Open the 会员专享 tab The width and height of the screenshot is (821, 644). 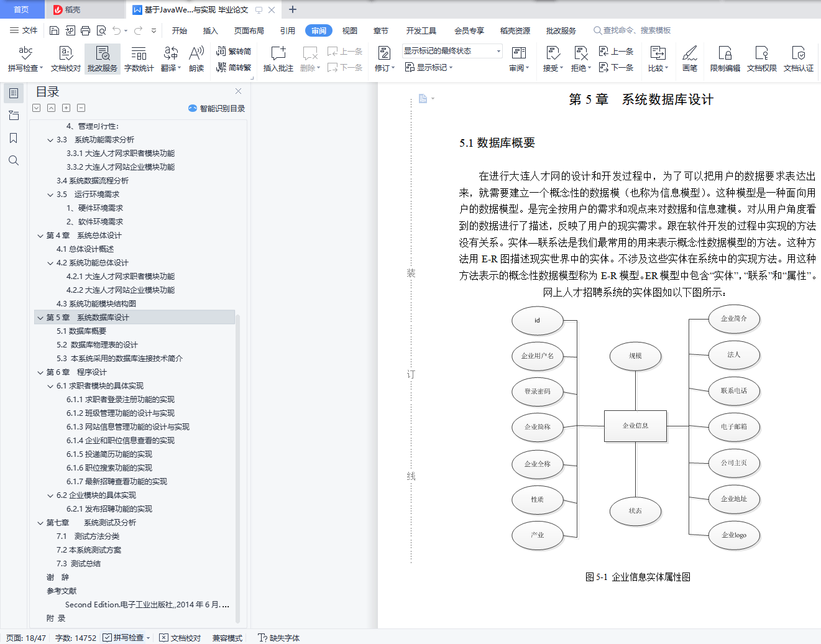coord(469,30)
